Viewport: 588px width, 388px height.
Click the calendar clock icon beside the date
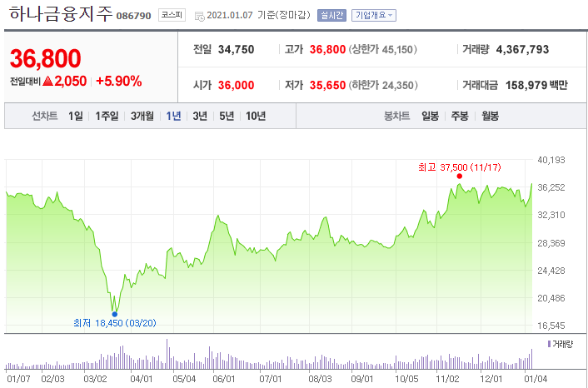(200, 16)
